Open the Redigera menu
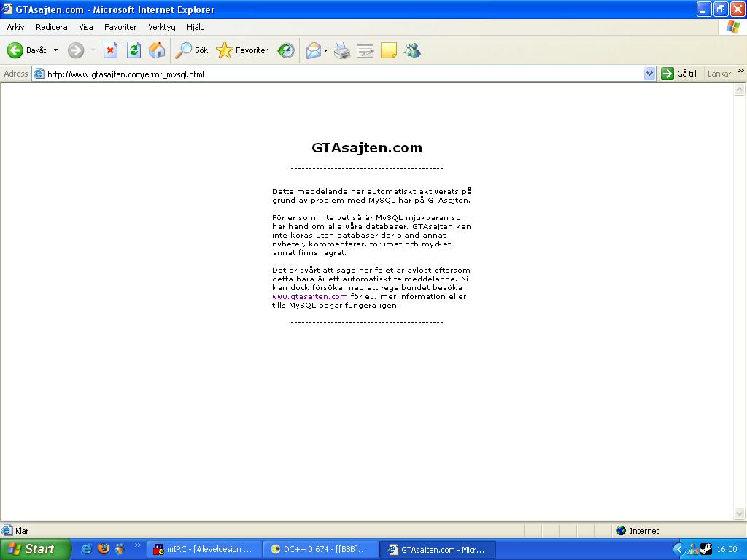Screen dimensions: 747x560 (52, 27)
